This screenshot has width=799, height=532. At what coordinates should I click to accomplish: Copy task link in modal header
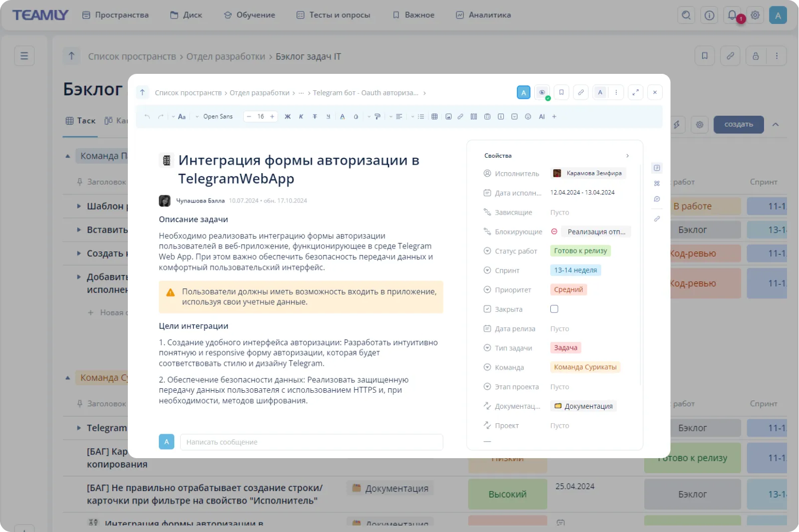coord(581,92)
